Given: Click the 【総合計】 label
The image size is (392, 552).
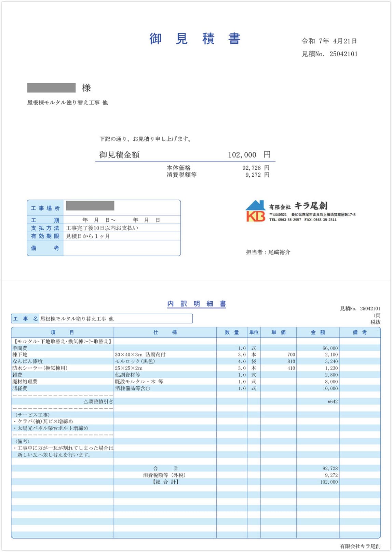Looking at the screenshot, I should [x=165, y=482].
